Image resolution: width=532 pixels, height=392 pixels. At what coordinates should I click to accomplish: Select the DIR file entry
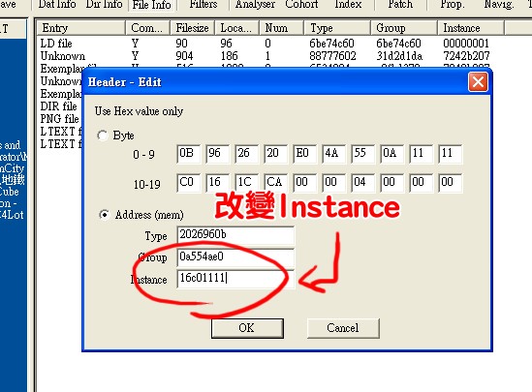pos(59,106)
